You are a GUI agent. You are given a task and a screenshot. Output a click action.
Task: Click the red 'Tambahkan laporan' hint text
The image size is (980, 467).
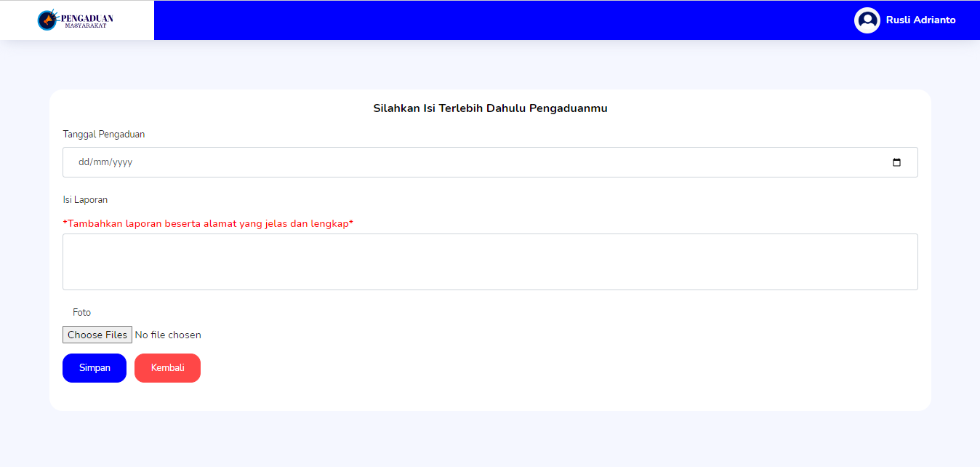(208, 223)
